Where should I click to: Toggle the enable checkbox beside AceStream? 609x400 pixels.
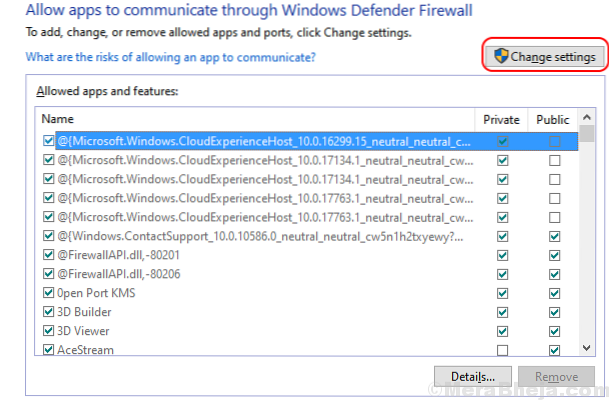pos(49,350)
